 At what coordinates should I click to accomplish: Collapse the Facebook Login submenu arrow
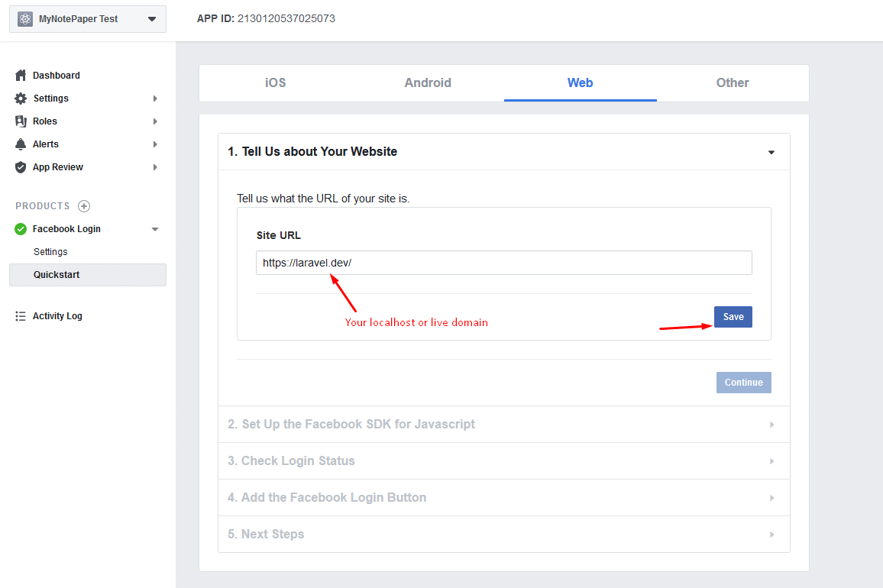pyautogui.click(x=155, y=229)
